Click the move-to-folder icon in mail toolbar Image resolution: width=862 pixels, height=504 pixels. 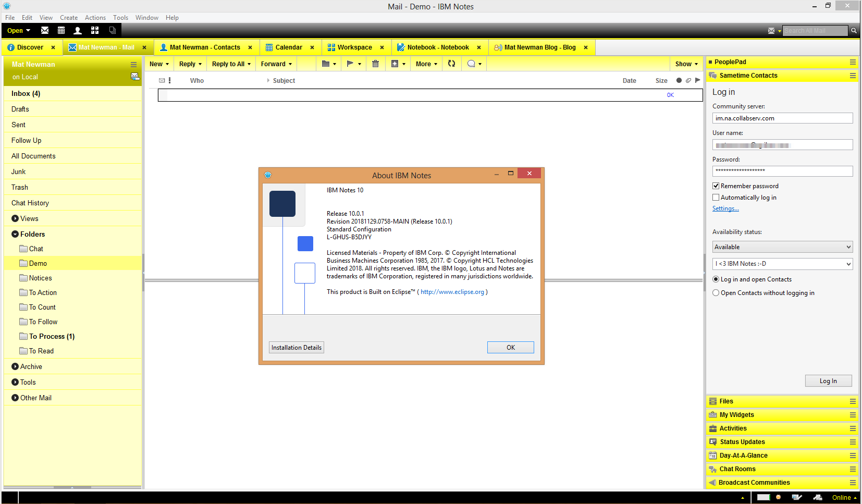326,64
